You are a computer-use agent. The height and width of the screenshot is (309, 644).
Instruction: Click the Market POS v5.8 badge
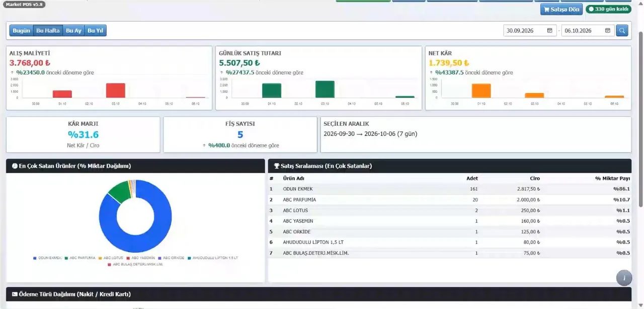click(24, 4)
